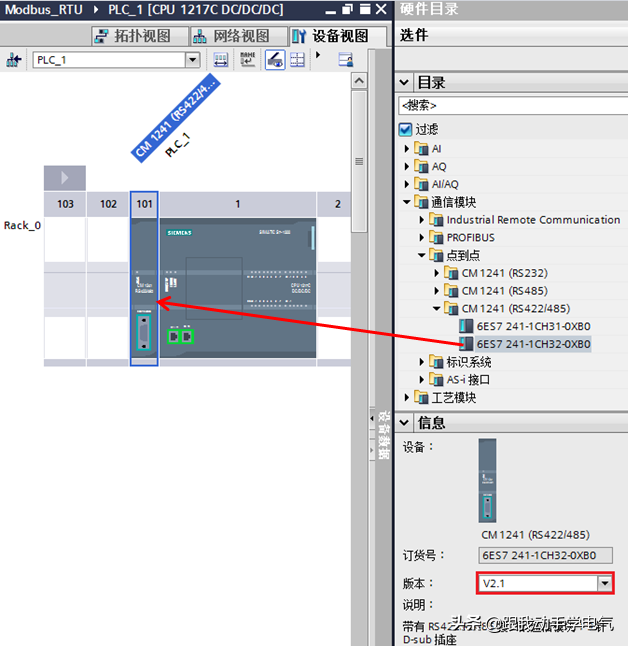Collapse the 信息 section header
Screen dimensions: 628x646
(405, 423)
